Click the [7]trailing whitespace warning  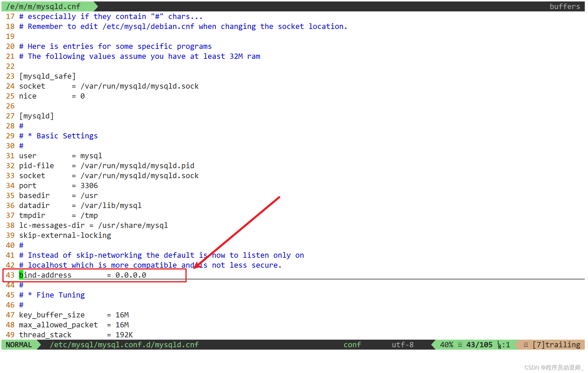(x=556, y=345)
